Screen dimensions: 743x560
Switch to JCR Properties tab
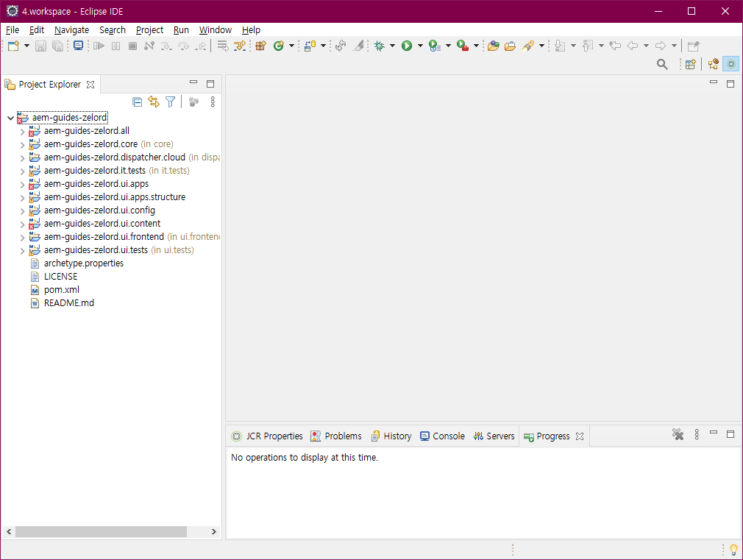click(x=267, y=436)
